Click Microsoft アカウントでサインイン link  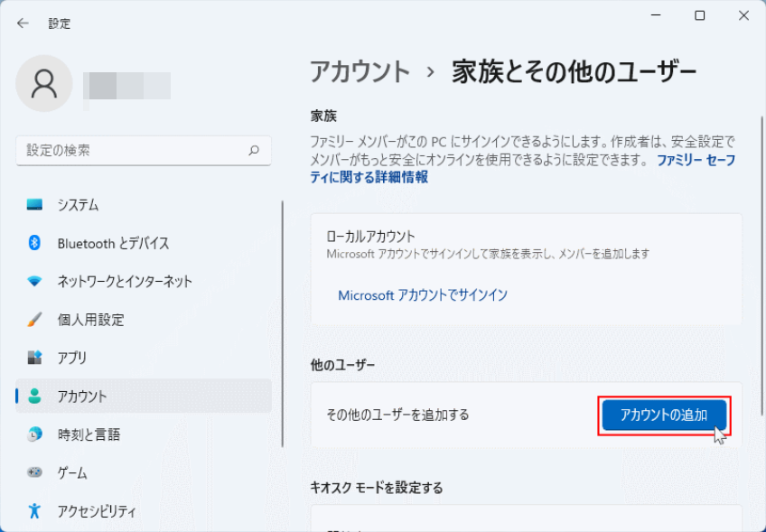(x=423, y=295)
